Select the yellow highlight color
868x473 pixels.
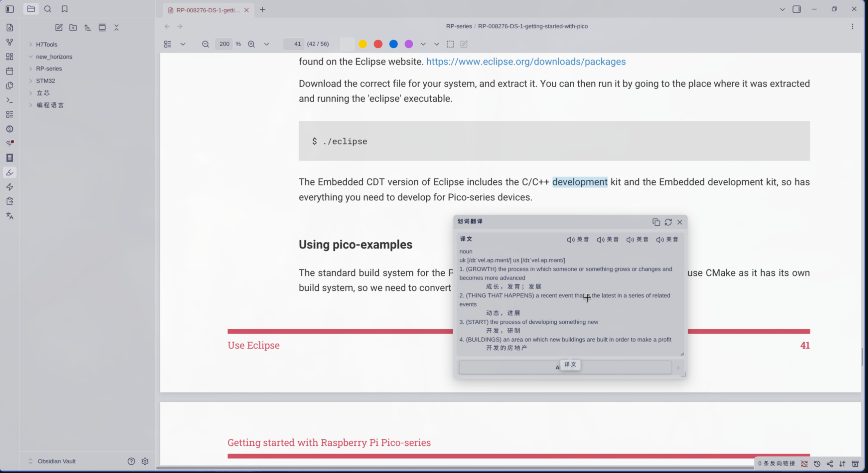tap(363, 44)
